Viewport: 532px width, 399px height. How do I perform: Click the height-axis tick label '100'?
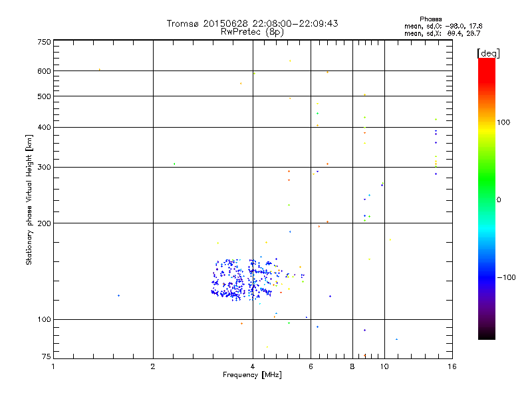(44, 319)
